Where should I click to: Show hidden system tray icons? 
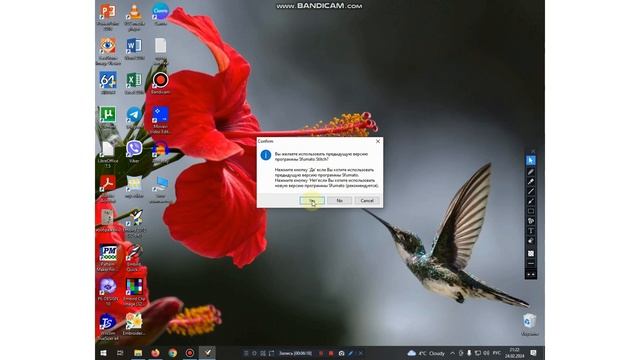point(453,353)
